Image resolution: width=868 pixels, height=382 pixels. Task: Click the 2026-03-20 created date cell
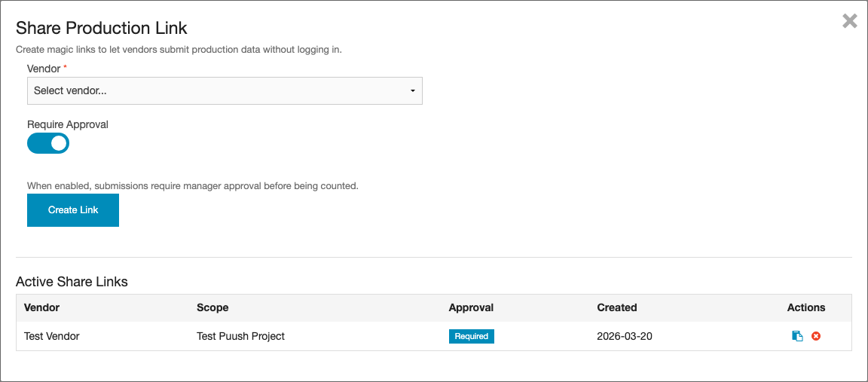[x=624, y=336]
